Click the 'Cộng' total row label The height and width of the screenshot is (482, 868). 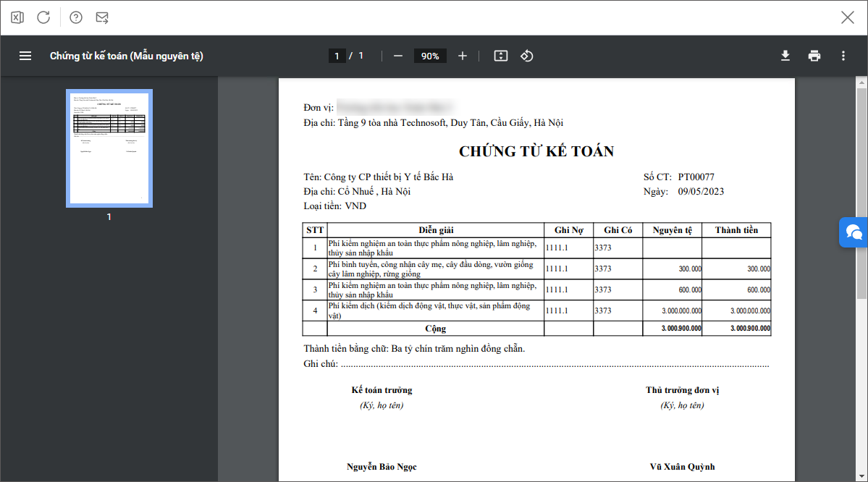[x=436, y=329]
